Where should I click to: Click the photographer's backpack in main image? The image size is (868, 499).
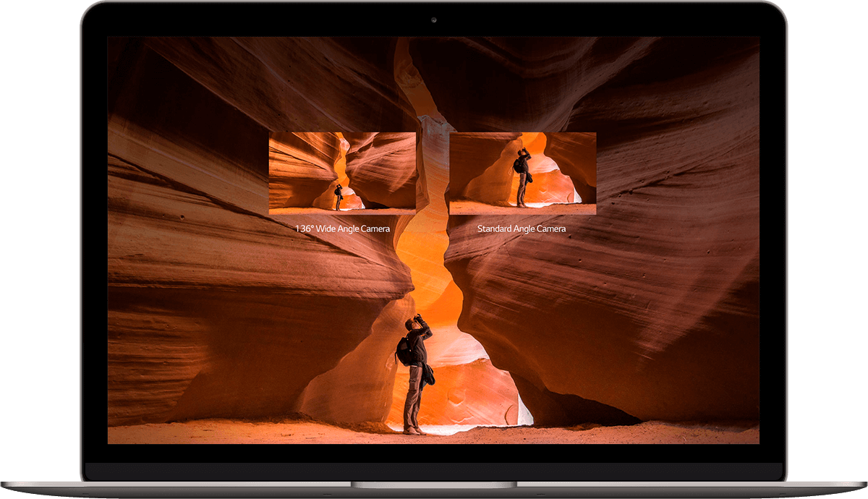[404, 351]
